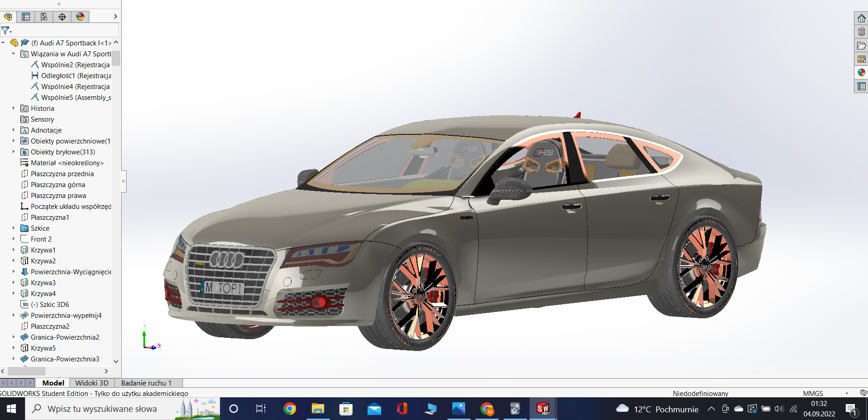Image resolution: width=868 pixels, height=420 pixels.
Task: Expand the Szkice folder
Action: (x=13, y=228)
